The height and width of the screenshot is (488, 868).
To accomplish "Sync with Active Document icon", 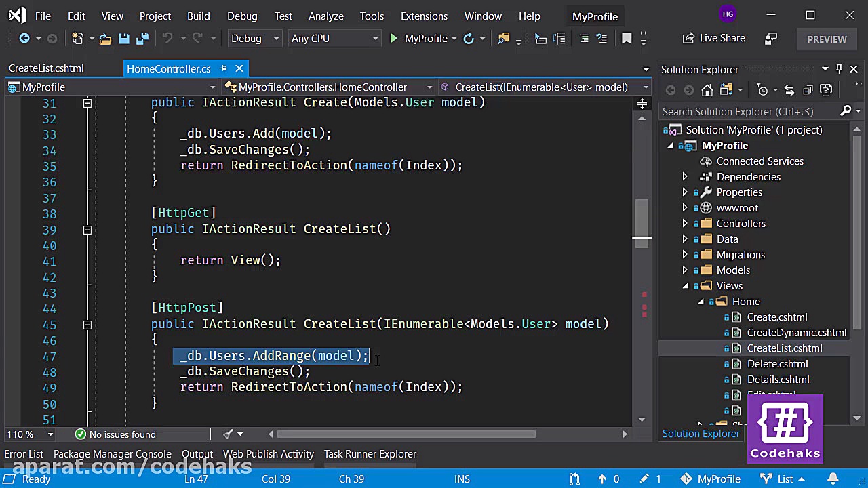I will coord(789,90).
